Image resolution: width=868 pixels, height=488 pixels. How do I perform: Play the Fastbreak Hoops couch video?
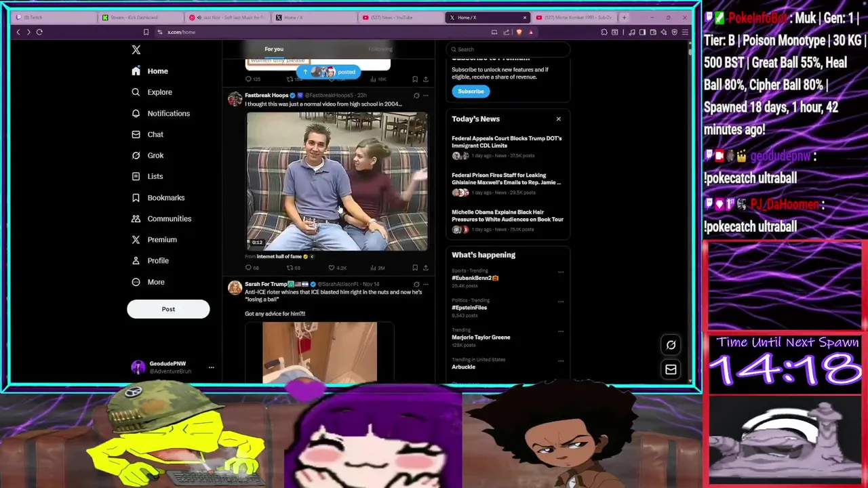point(337,182)
